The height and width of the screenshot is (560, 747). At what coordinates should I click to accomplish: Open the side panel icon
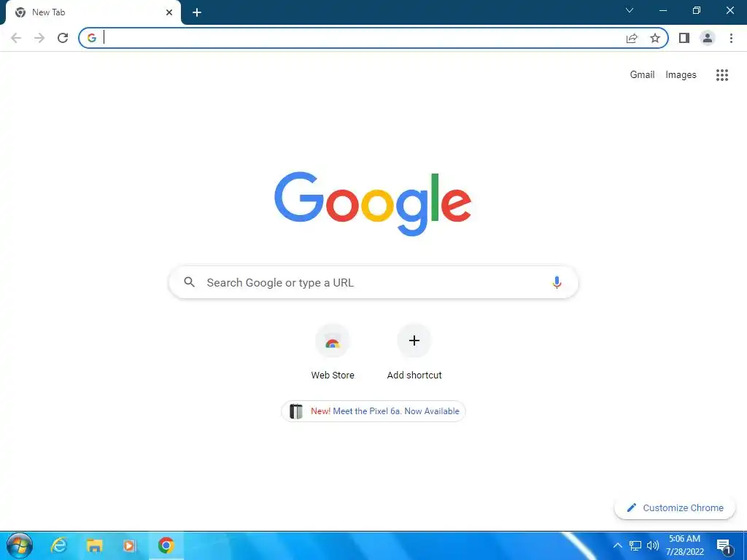pos(684,38)
